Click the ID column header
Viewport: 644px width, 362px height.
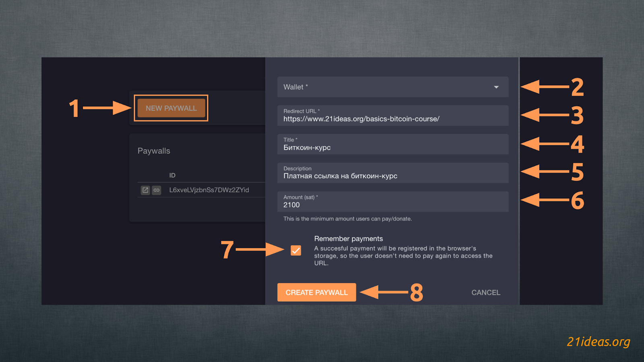(172, 175)
